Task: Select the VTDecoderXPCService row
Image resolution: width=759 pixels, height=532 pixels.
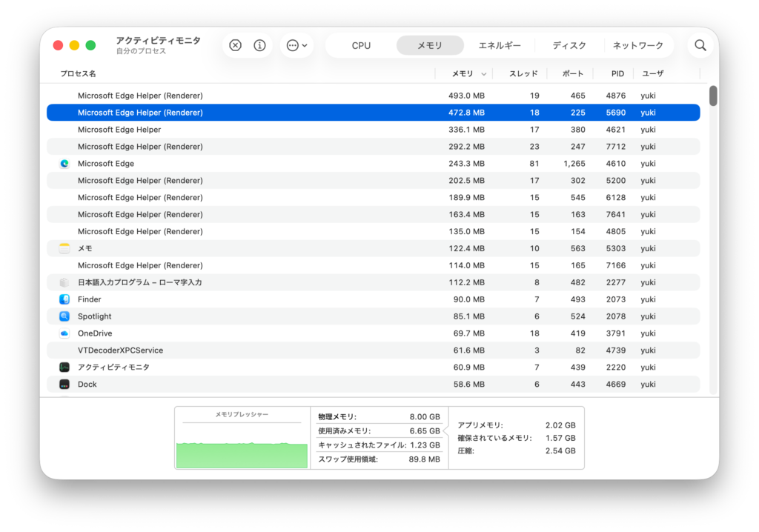Action: (374, 350)
